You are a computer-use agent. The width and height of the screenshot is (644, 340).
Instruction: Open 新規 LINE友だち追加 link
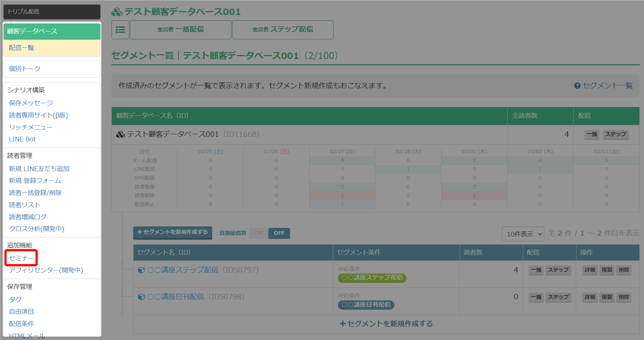[39, 169]
